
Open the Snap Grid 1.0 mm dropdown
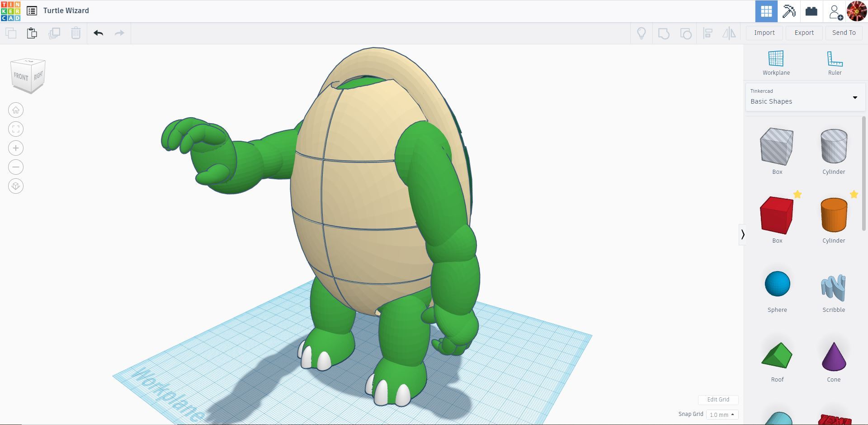tap(722, 415)
